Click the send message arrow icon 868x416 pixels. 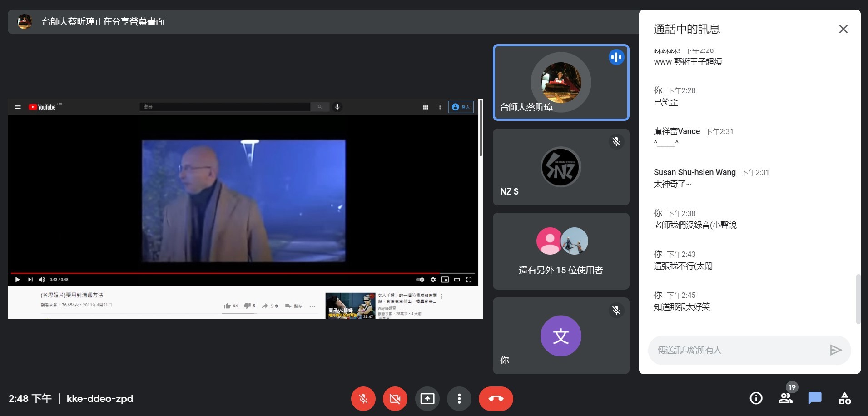836,350
